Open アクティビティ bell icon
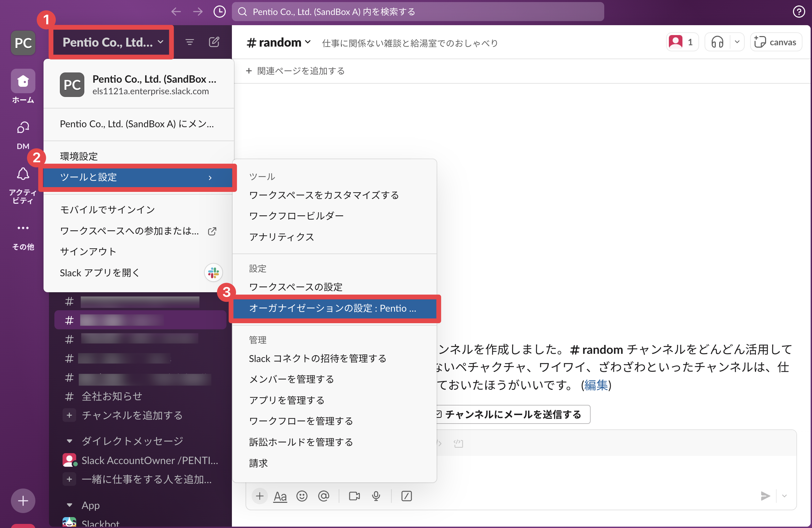 pyautogui.click(x=23, y=174)
